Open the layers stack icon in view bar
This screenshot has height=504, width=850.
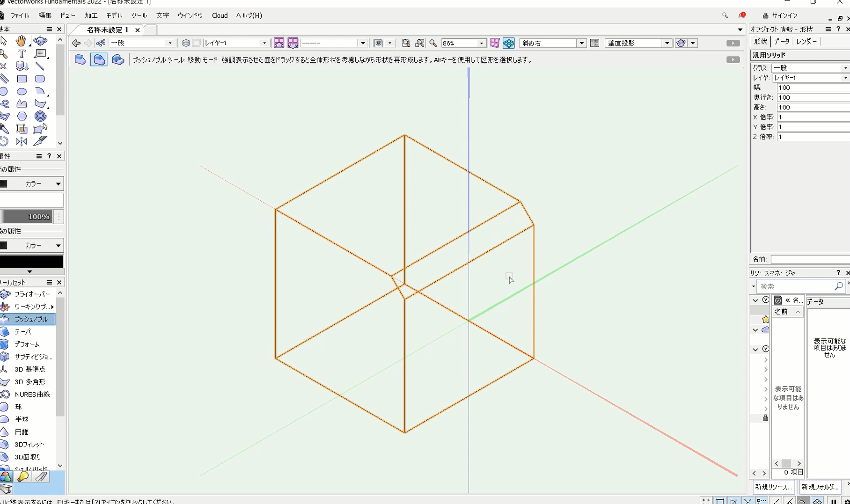click(x=186, y=43)
